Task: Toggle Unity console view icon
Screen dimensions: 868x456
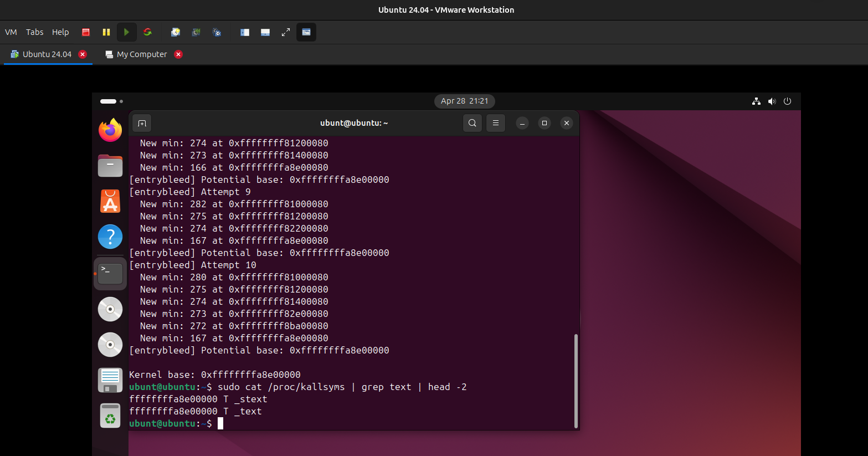Action: pos(306,32)
